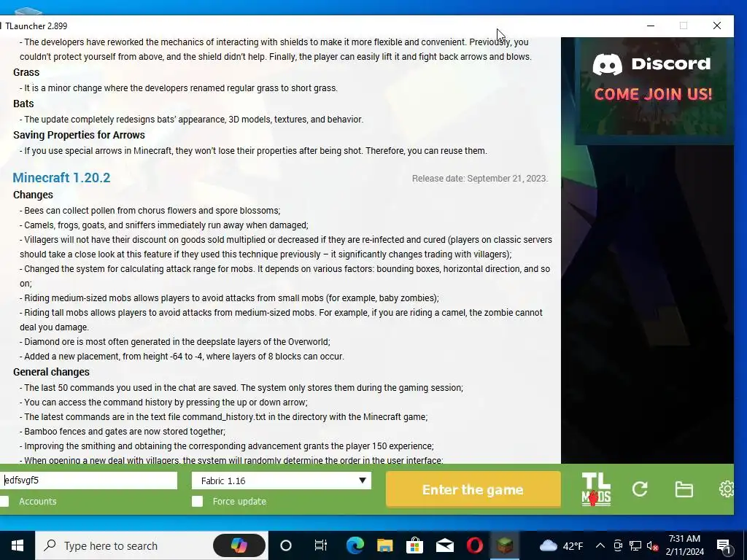Launch Microsoft Edge from taskbar
Viewport: 747px width, 560px height.
pos(355,545)
